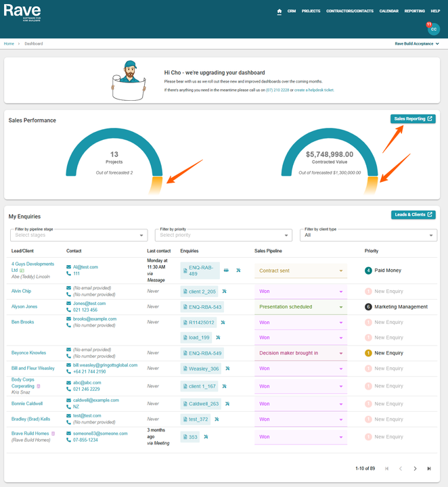Open ENQ-RBA-543 enquiry chip
This screenshot has width=448, height=487.
tap(202, 307)
